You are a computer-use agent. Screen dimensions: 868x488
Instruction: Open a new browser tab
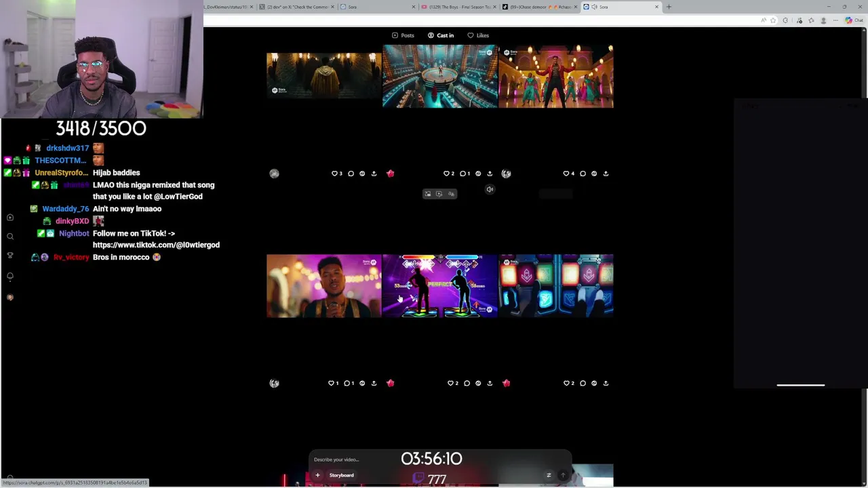click(669, 7)
